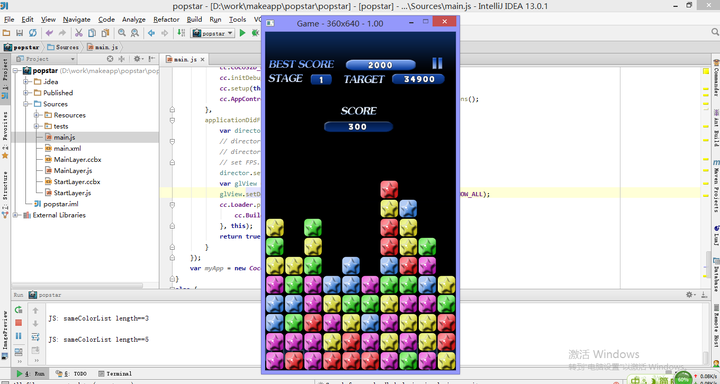Click the Undo arrow in toolbar

tap(49, 33)
